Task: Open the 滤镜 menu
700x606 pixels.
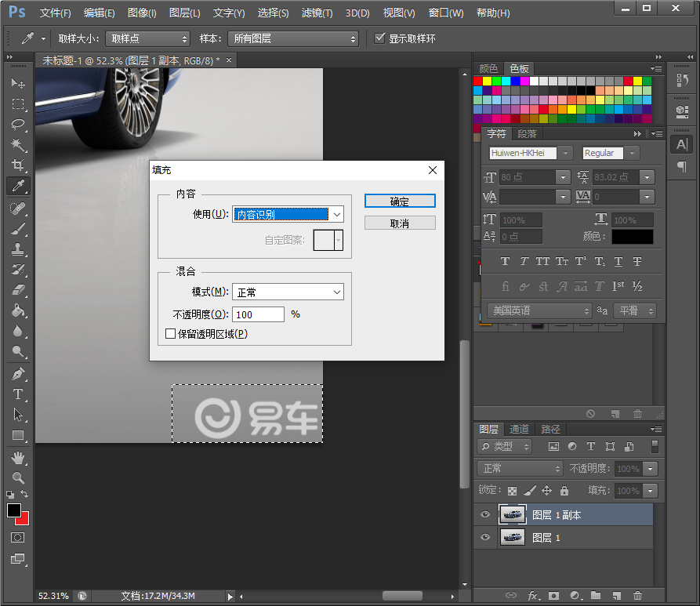Action: click(x=317, y=13)
